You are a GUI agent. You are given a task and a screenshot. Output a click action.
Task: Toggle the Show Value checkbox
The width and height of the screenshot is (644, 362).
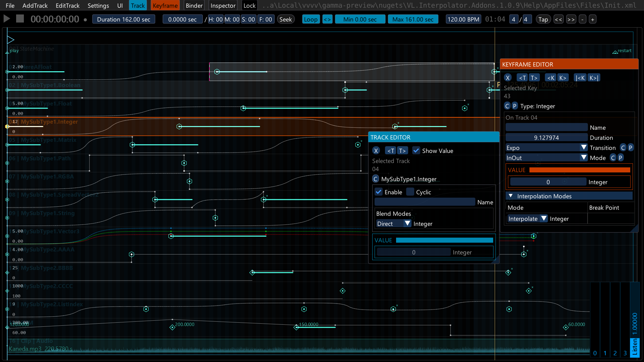[416, 151]
